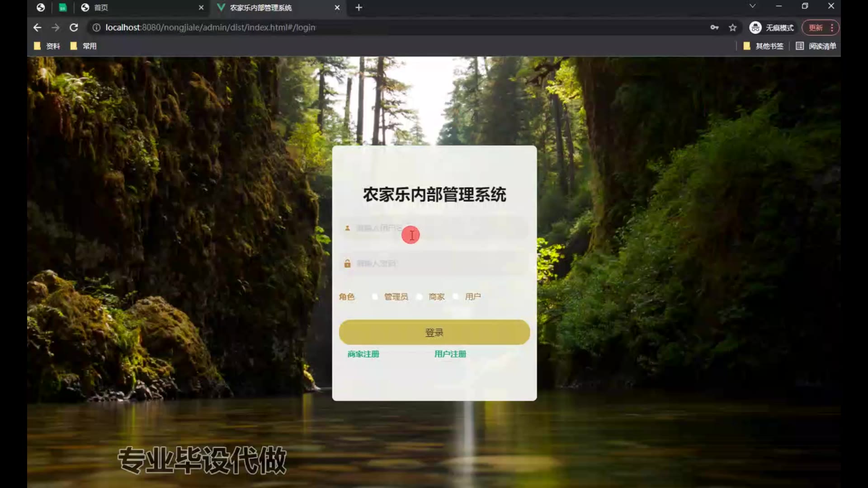The image size is (868, 488).
Task: Select the 用户 role radio button
Action: (x=456, y=296)
